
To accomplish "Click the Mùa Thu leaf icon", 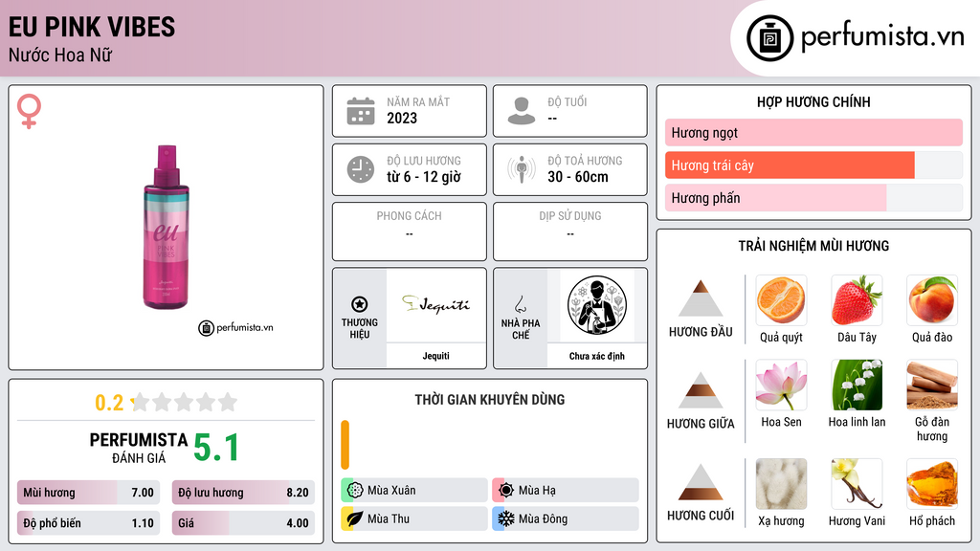I will (355, 518).
